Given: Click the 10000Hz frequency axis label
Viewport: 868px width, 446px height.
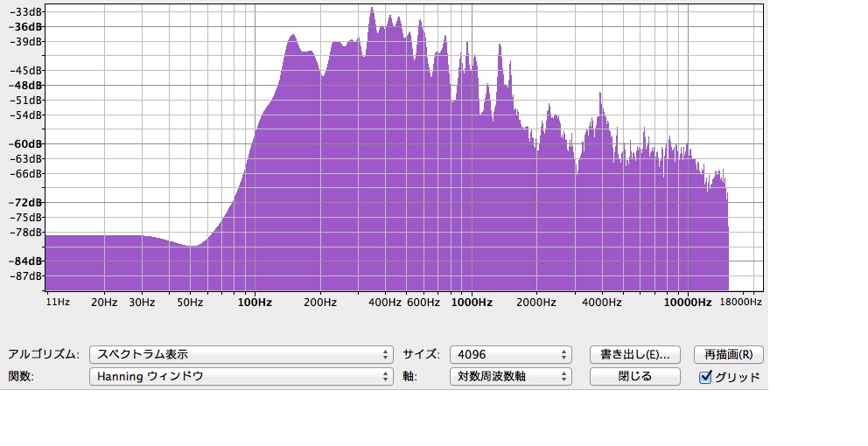Looking at the screenshot, I should point(687,303).
